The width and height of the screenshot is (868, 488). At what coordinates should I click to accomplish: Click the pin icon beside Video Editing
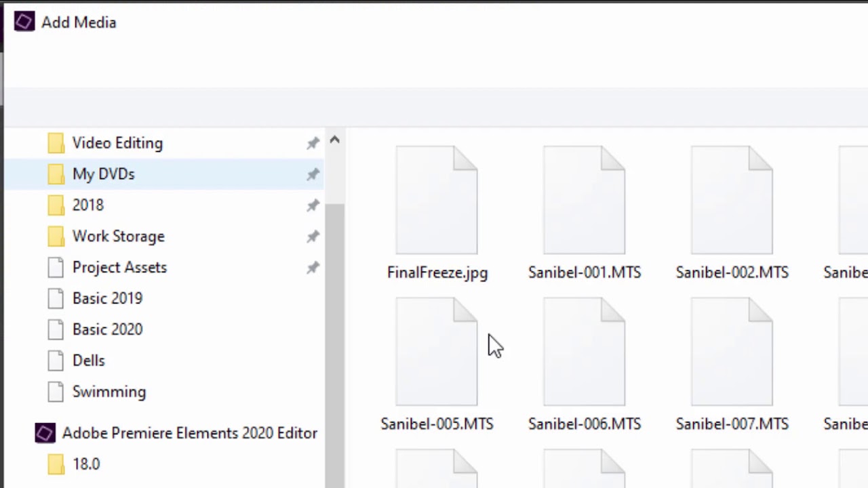(313, 143)
